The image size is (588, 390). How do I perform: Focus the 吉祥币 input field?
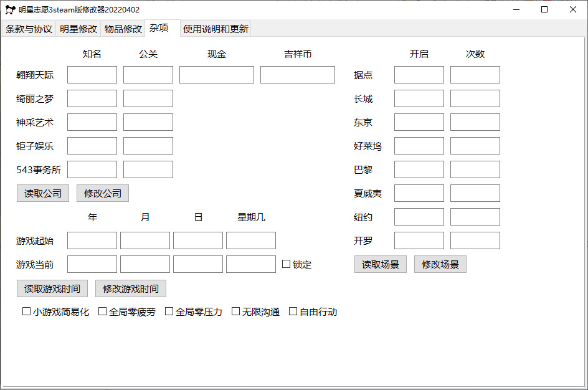pos(298,75)
